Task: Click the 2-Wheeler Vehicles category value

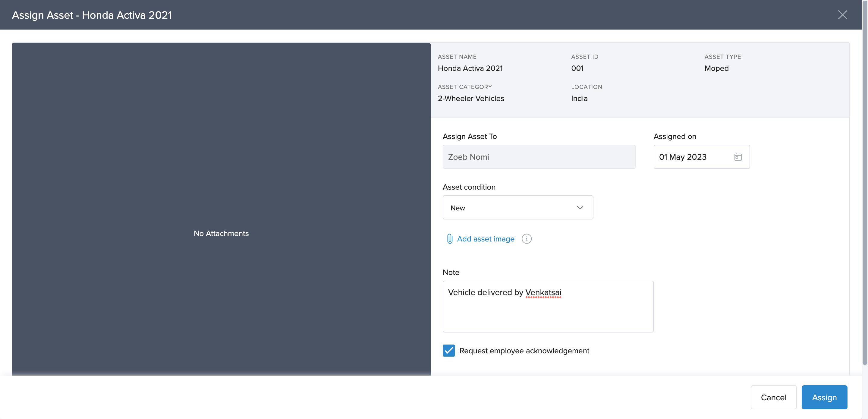Action: coord(470,99)
